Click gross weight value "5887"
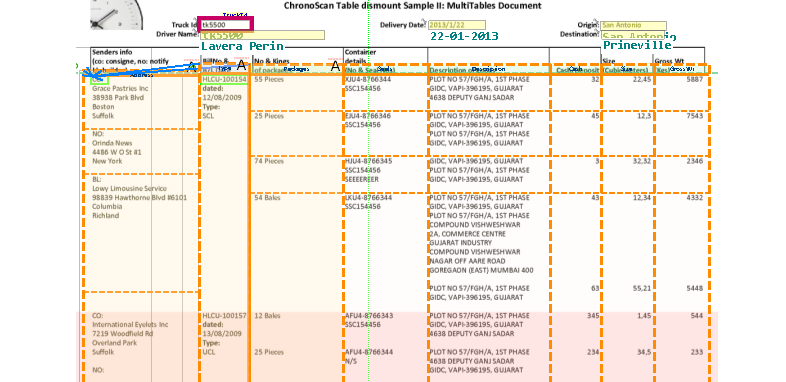The height and width of the screenshot is (382, 786). (x=695, y=79)
